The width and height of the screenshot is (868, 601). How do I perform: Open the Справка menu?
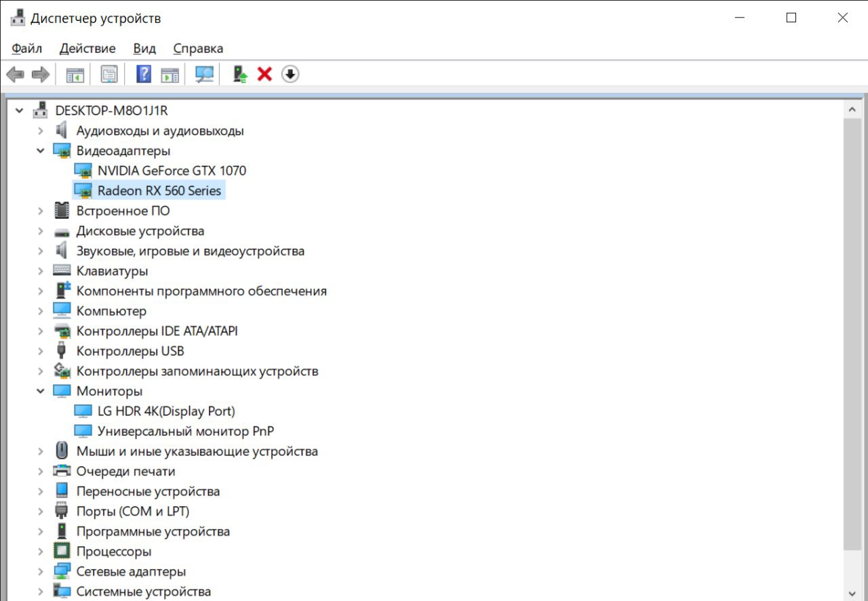point(198,48)
